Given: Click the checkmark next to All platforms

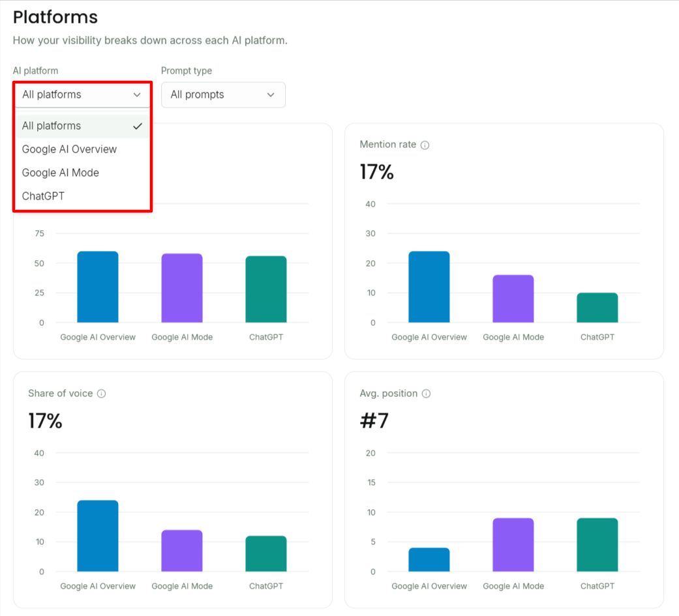Looking at the screenshot, I should 138,126.
